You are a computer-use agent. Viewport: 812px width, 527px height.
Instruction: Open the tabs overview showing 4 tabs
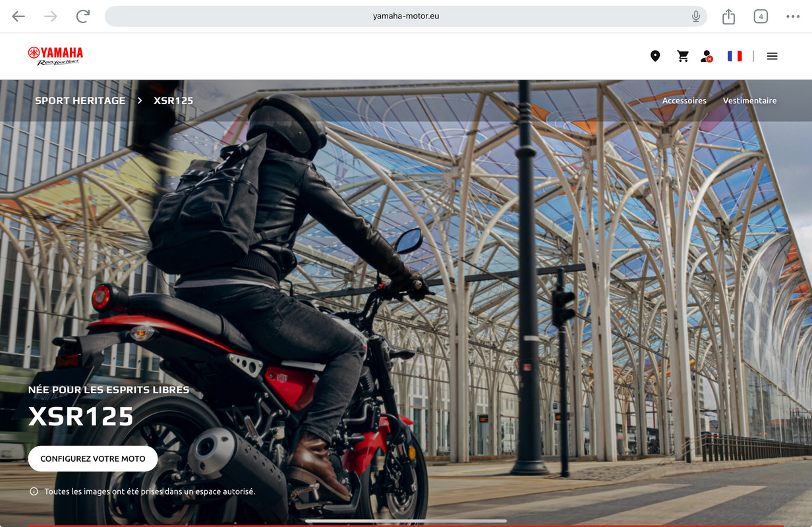[x=761, y=16]
